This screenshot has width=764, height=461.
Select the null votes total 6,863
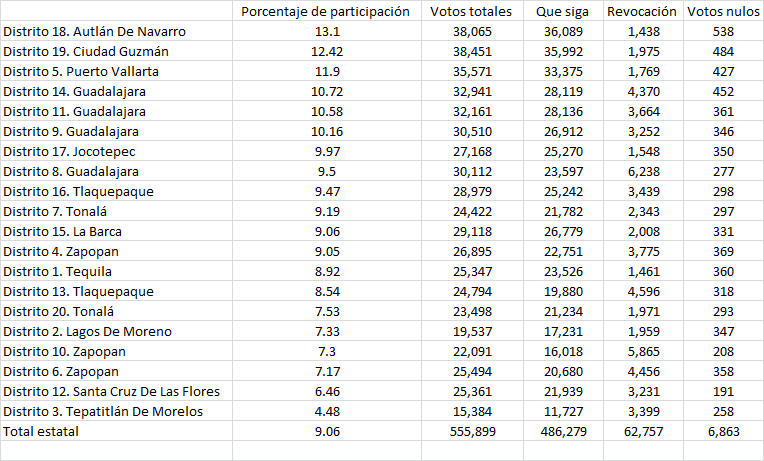[x=723, y=431]
